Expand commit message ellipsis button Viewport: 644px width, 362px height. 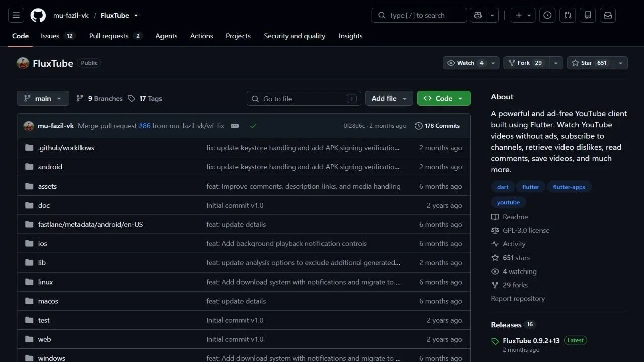point(235,126)
